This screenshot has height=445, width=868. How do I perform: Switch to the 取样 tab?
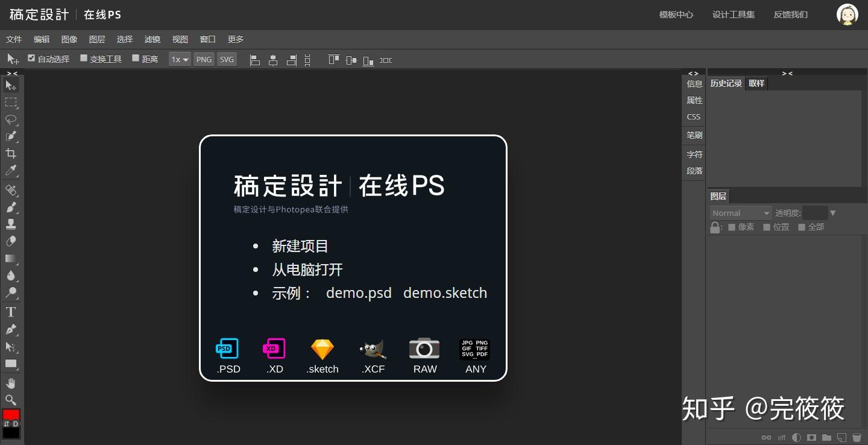click(x=756, y=83)
